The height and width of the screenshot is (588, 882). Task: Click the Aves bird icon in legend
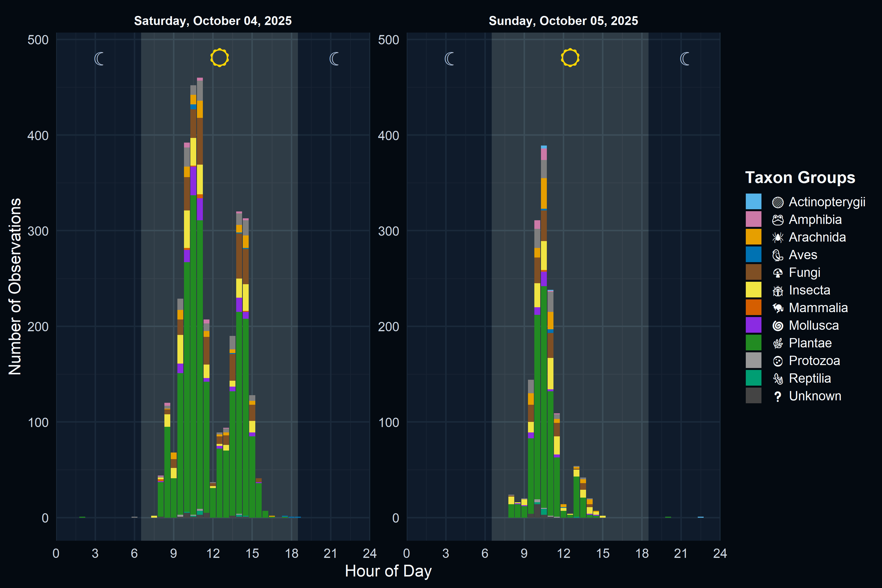click(778, 255)
